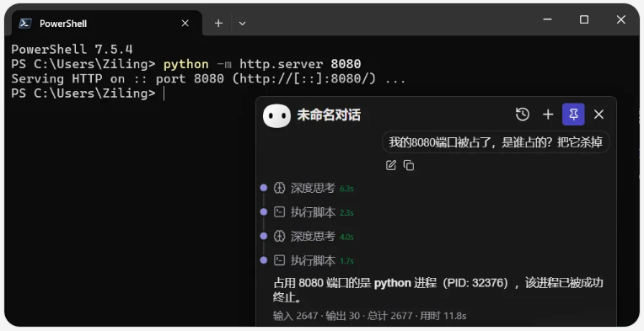This screenshot has height=331, width=644.
Task: Expand the first 深度思考 step (6.3s)
Action: click(x=313, y=188)
